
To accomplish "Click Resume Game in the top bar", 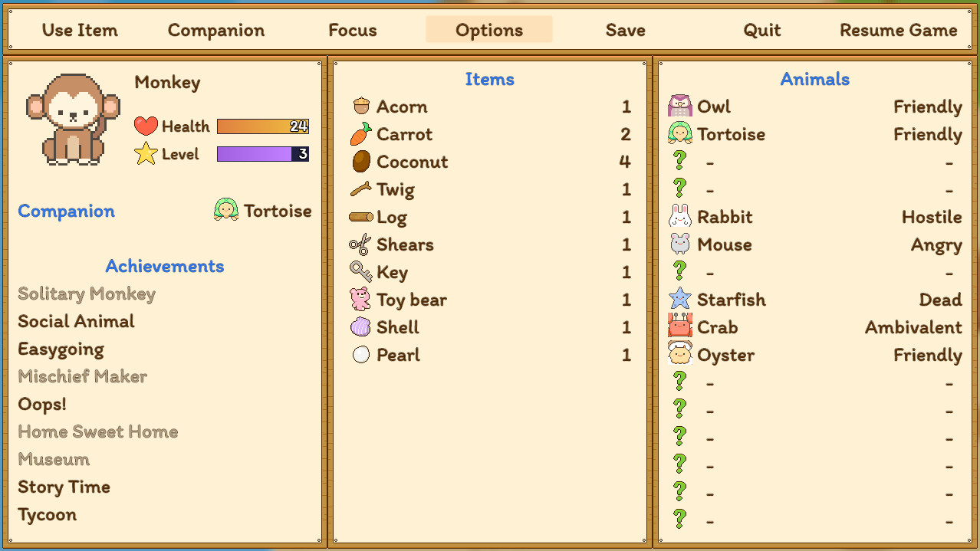I will click(897, 30).
